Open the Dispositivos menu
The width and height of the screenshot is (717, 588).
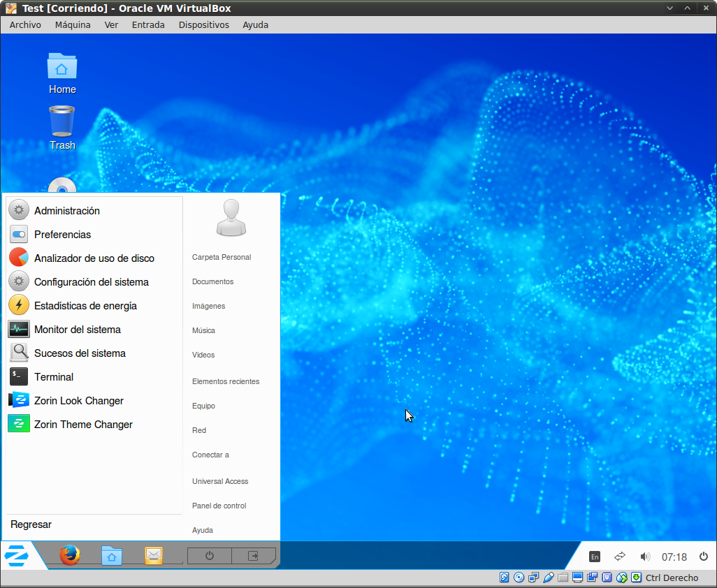[x=203, y=24]
